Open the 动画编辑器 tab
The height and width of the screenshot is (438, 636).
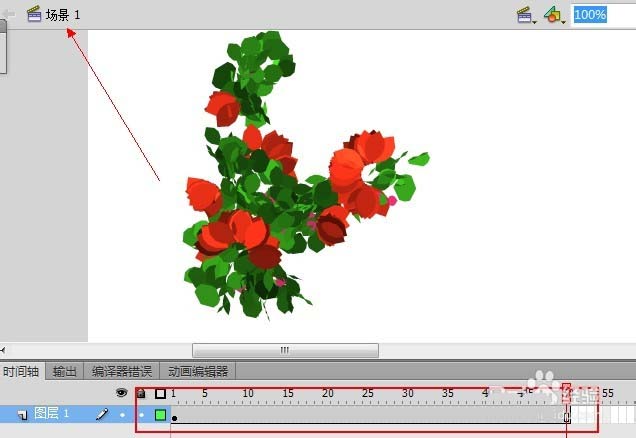(198, 371)
